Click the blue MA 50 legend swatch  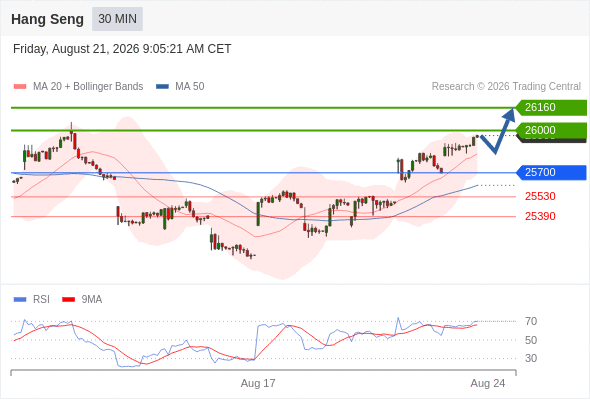coord(162,87)
